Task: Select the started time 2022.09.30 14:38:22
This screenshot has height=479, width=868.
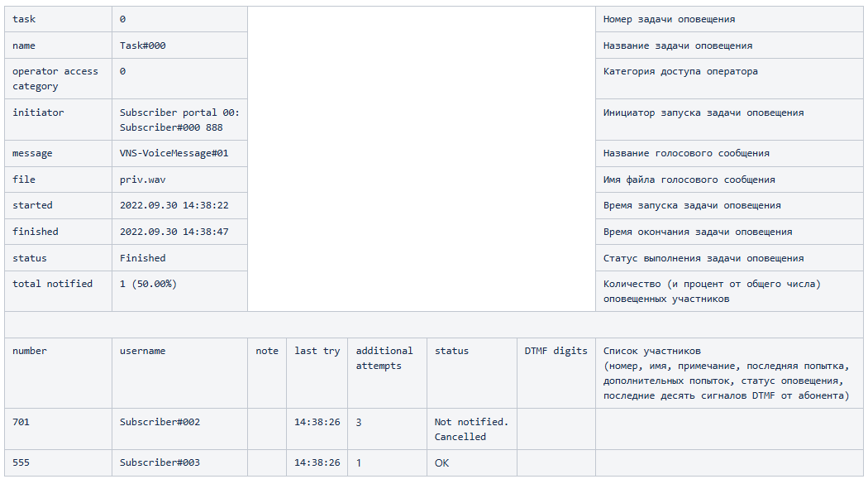Action: pyautogui.click(x=174, y=205)
